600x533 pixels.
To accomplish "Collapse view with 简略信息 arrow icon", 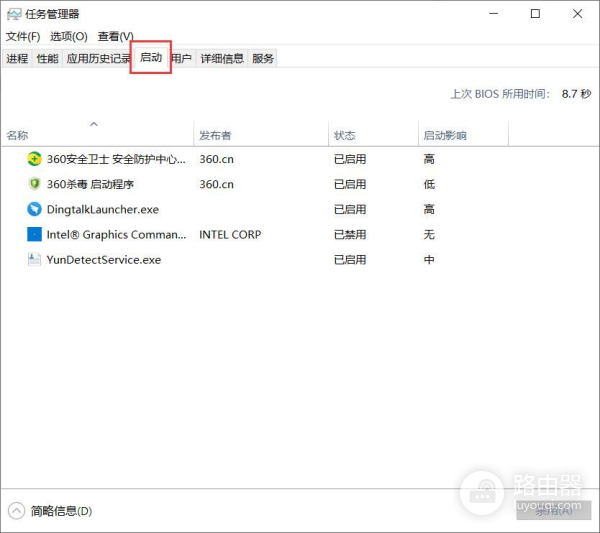I will click(16, 511).
